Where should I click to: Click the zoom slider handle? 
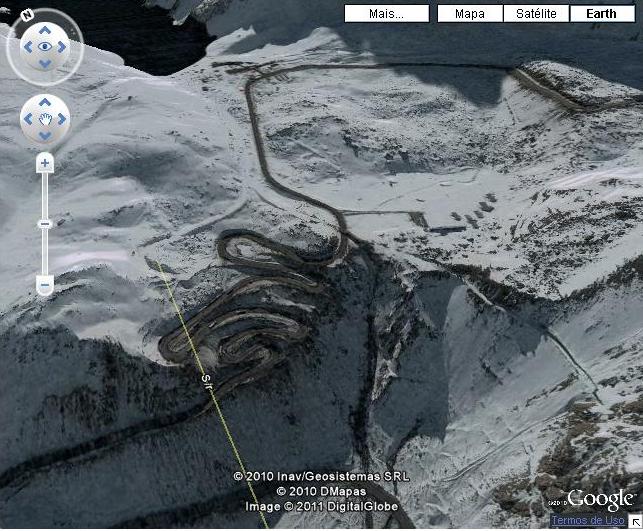45,224
